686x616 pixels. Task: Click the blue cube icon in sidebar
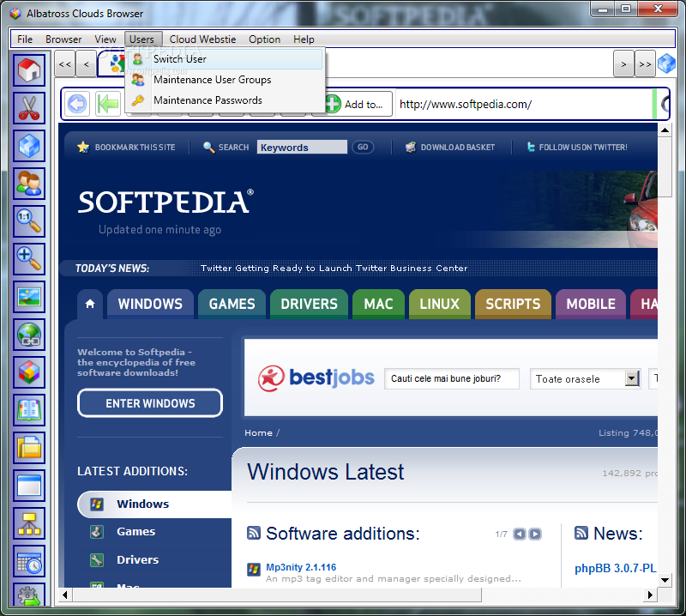29,145
